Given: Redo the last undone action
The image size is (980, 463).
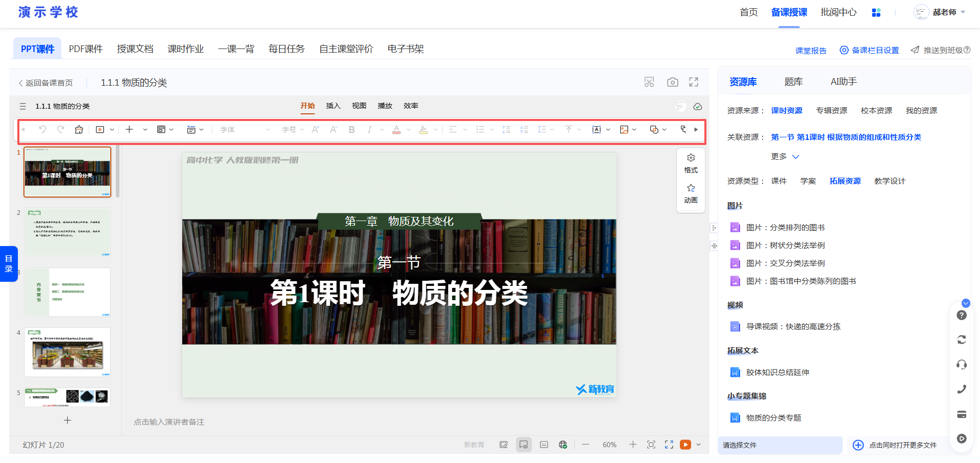Looking at the screenshot, I should pyautogui.click(x=61, y=130).
